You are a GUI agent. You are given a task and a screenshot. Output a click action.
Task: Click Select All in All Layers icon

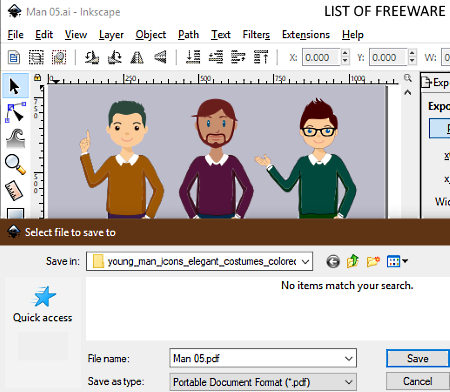pos(36,57)
